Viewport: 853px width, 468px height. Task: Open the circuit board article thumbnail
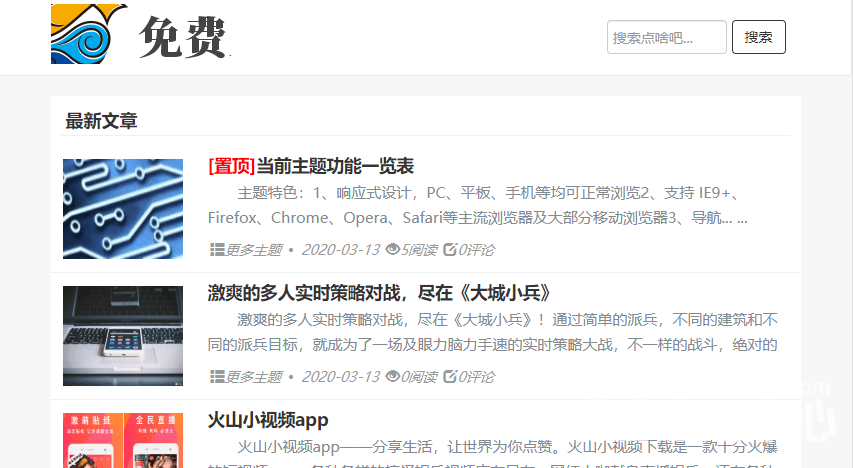coord(123,208)
